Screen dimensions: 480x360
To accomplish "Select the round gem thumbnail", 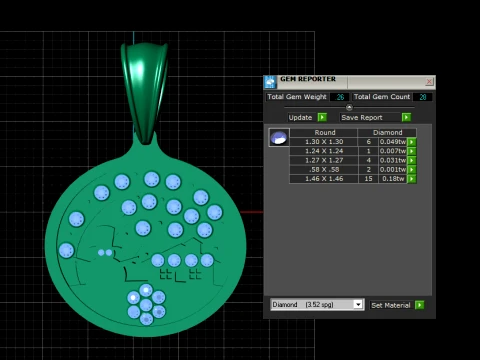I will [279, 138].
